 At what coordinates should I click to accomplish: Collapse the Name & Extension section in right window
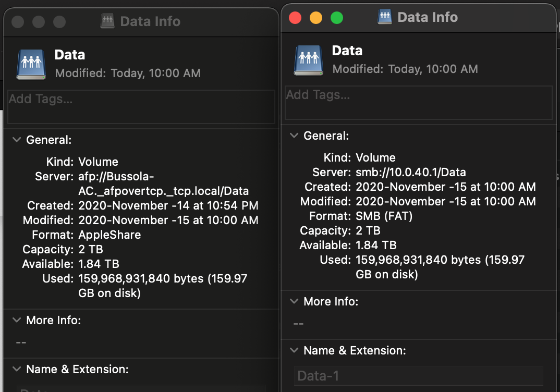tap(294, 350)
